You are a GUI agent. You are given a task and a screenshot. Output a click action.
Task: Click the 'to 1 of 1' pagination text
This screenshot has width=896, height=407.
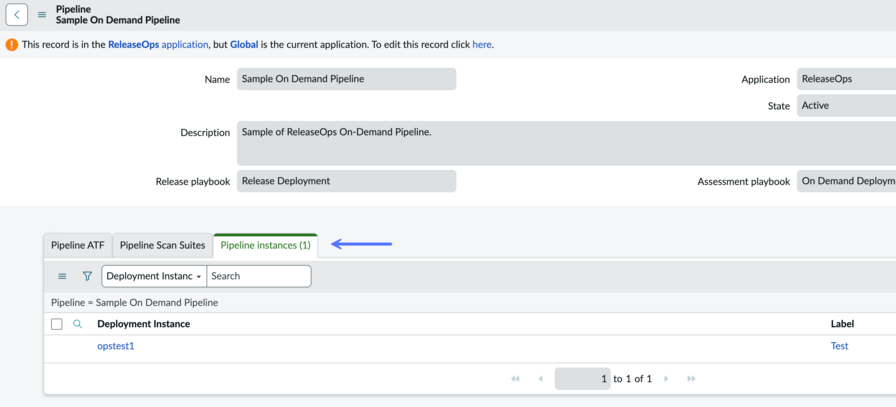(x=633, y=379)
